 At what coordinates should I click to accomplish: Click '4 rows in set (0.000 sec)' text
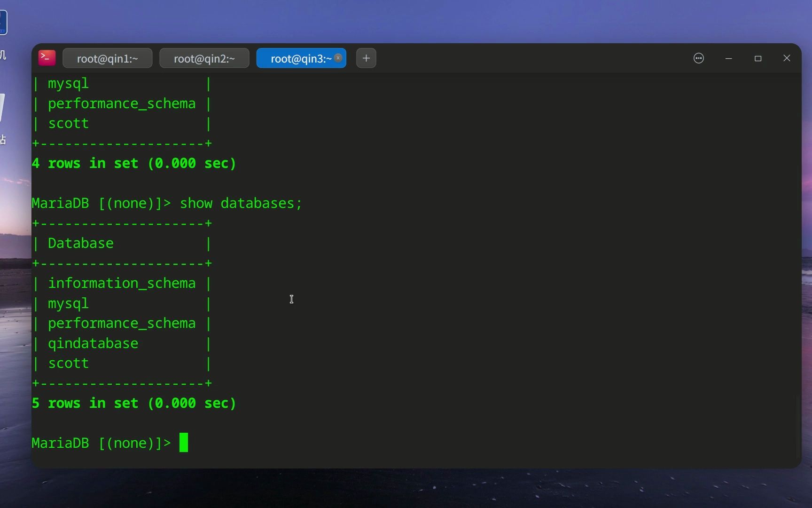coord(134,163)
